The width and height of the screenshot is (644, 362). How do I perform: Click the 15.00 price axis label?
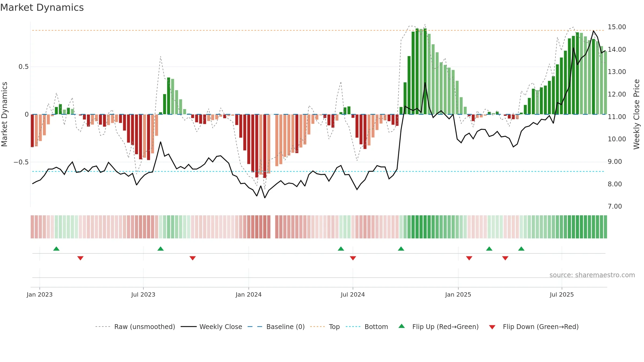tap(617, 27)
